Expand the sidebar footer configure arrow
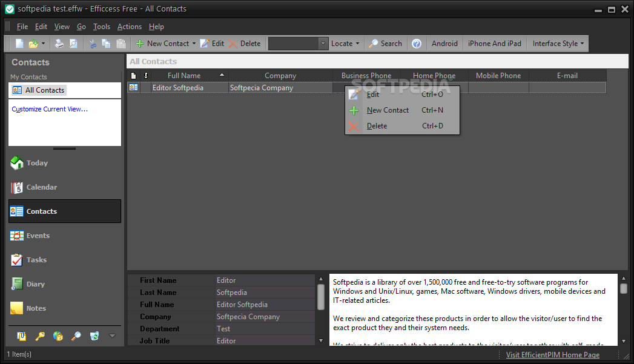Screen dimensions: 634x364 pyautogui.click(x=113, y=336)
